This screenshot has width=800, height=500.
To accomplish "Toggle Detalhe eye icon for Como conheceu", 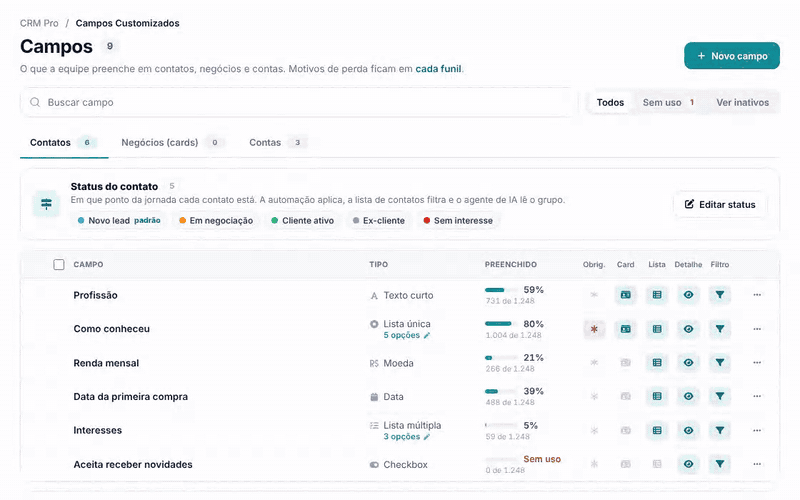I will point(688,329).
